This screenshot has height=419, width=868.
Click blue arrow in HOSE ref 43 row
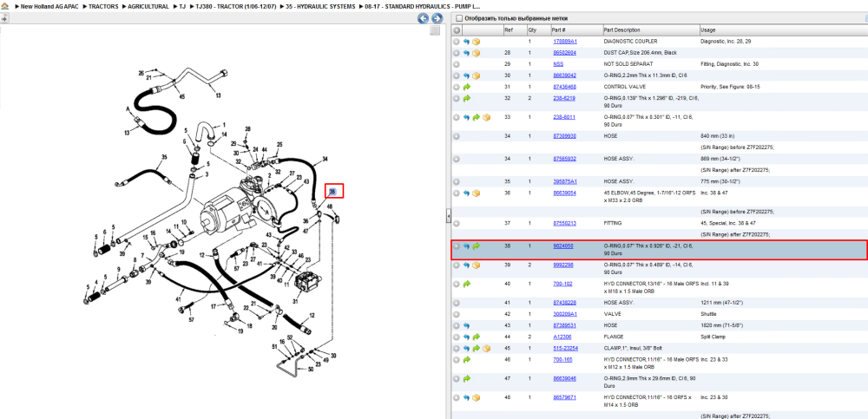(x=467, y=325)
